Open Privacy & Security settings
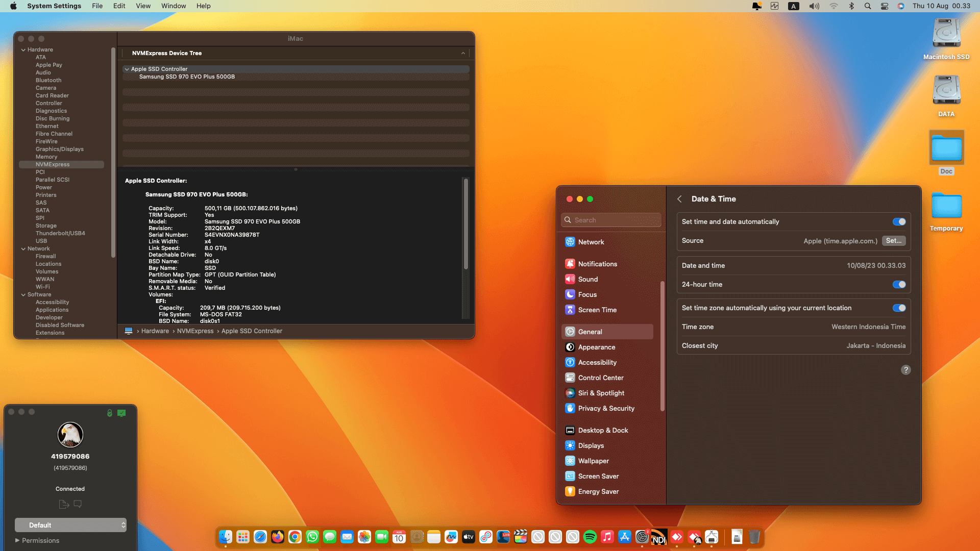 pos(606,408)
